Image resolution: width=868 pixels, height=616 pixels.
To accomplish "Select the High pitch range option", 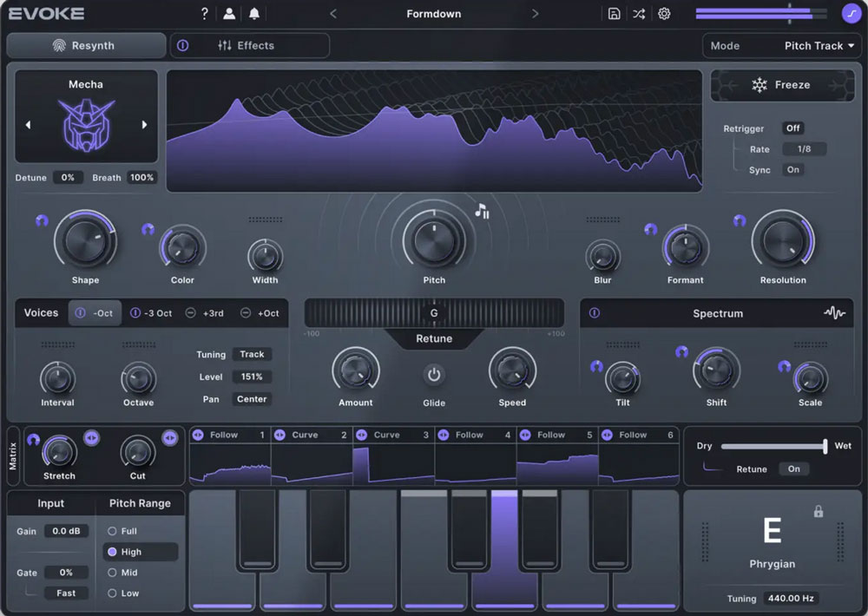I will (131, 552).
